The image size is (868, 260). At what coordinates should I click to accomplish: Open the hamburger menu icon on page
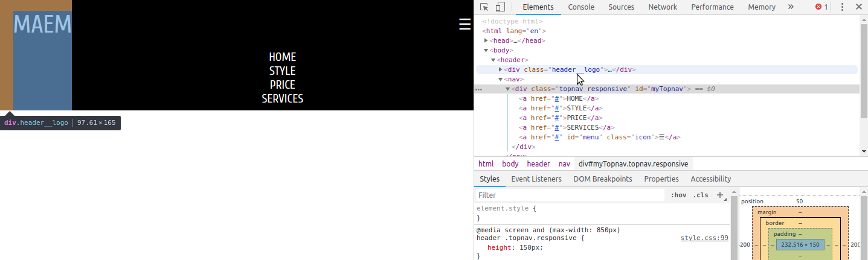[465, 24]
